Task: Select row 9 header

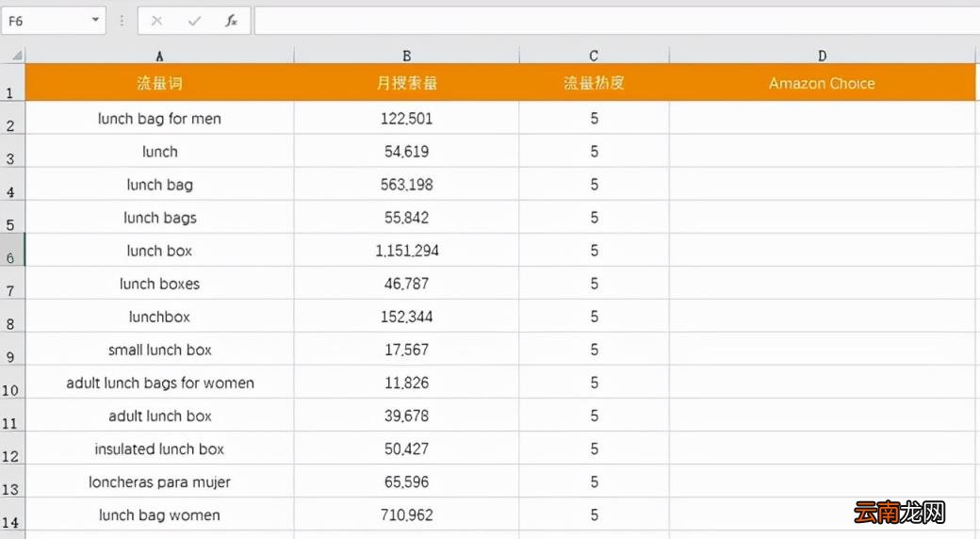Action: 12,350
